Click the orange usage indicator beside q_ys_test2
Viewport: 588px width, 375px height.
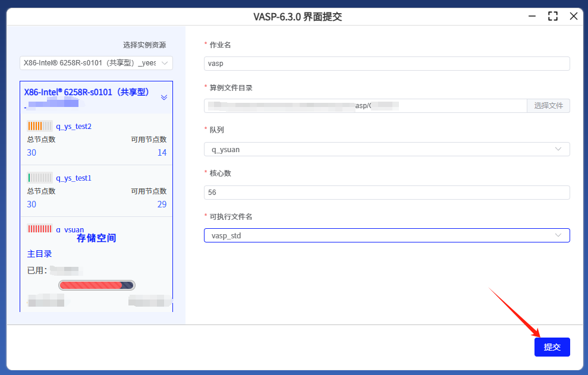click(39, 126)
